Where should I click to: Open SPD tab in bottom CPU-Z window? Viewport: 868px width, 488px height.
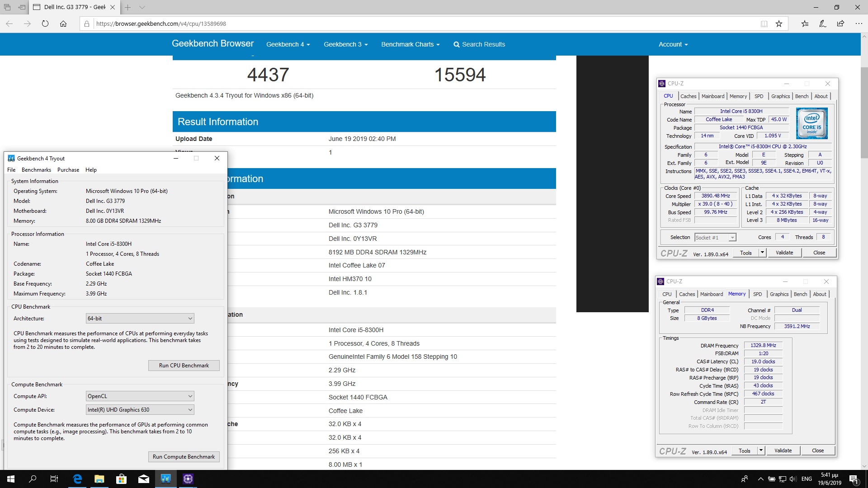[x=758, y=294]
